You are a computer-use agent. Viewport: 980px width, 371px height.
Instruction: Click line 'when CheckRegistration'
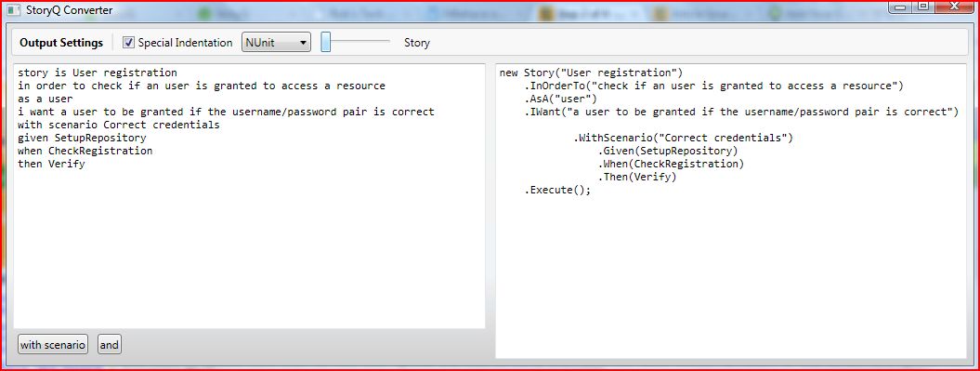click(x=85, y=152)
